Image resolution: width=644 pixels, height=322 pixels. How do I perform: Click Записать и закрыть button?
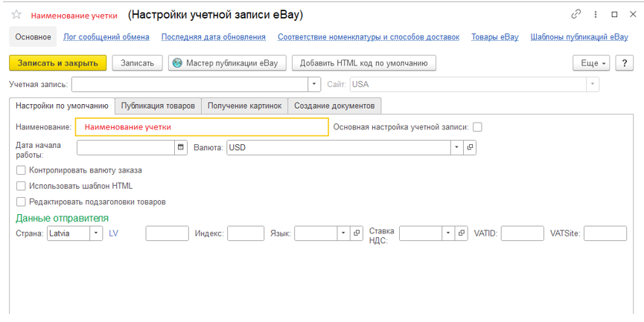pyautogui.click(x=57, y=63)
